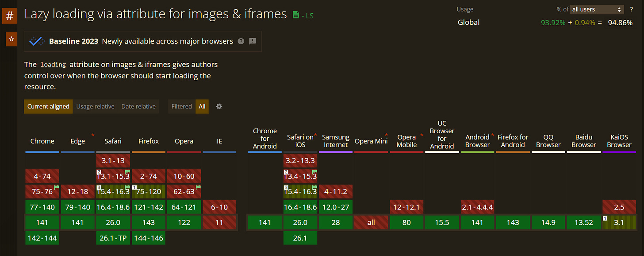Click QQ Browser header

click(548, 141)
